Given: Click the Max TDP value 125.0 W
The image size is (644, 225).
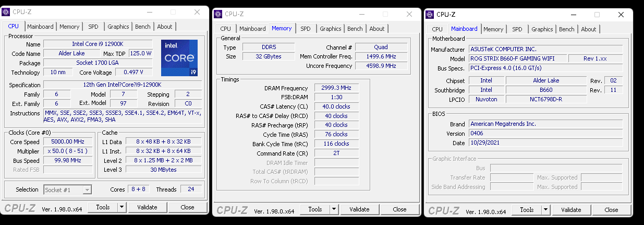Looking at the screenshot, I should click(x=141, y=53).
